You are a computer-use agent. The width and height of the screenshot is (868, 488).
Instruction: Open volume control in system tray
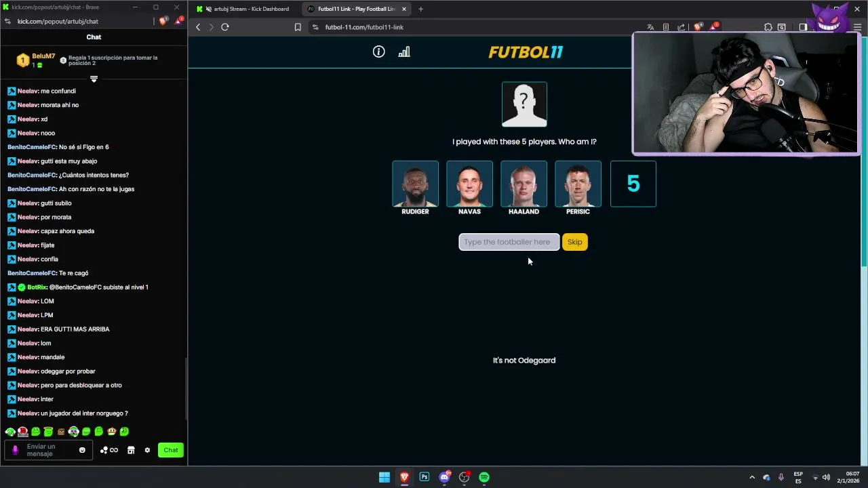click(826, 477)
